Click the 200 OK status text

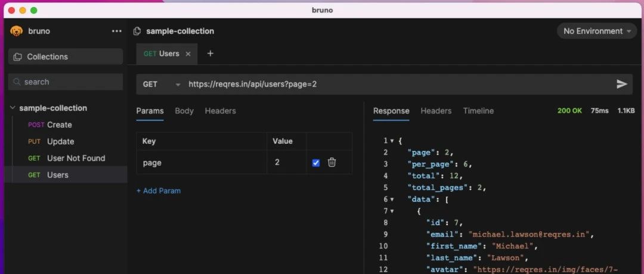tap(569, 110)
